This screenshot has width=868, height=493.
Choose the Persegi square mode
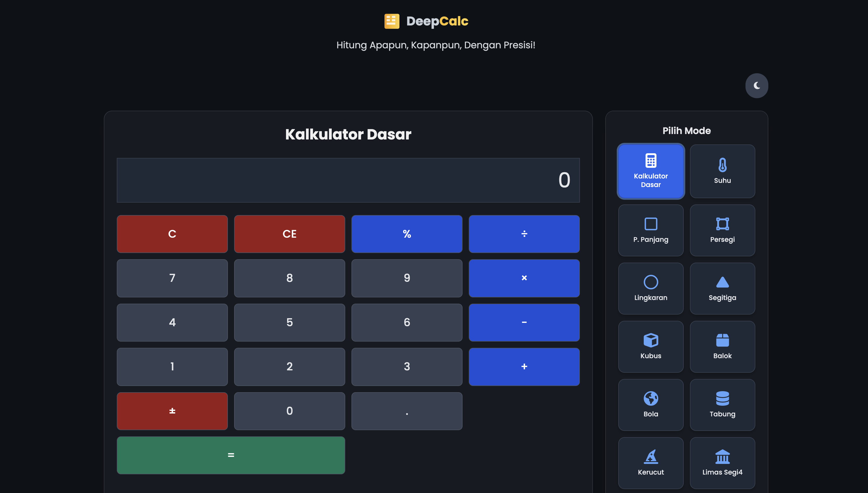[722, 230]
